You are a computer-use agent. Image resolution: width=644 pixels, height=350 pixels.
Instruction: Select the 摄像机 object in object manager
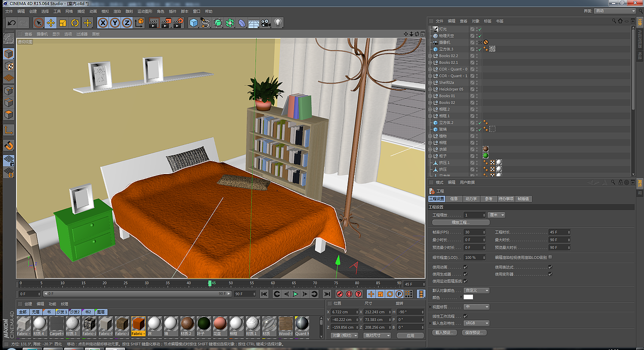pos(445,42)
